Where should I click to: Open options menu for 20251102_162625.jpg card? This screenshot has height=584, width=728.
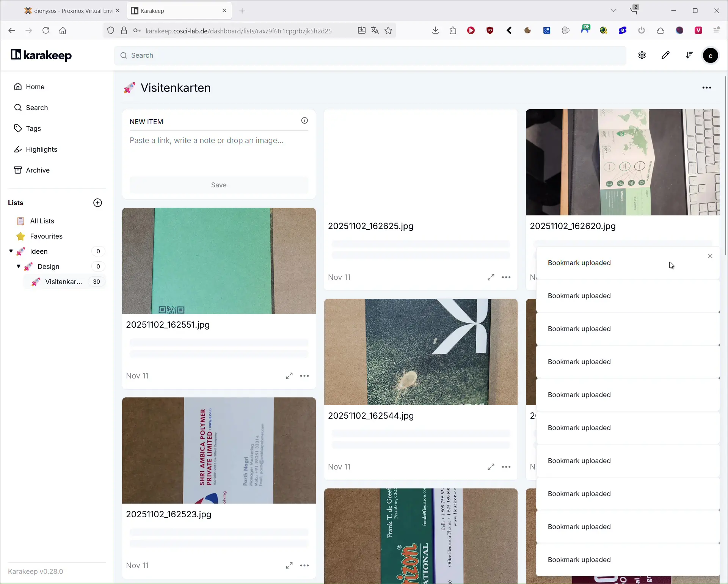[x=506, y=277]
